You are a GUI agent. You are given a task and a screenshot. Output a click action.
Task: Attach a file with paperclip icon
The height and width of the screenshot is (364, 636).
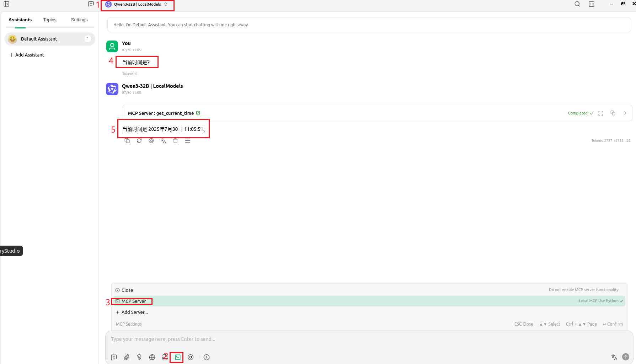127,357
